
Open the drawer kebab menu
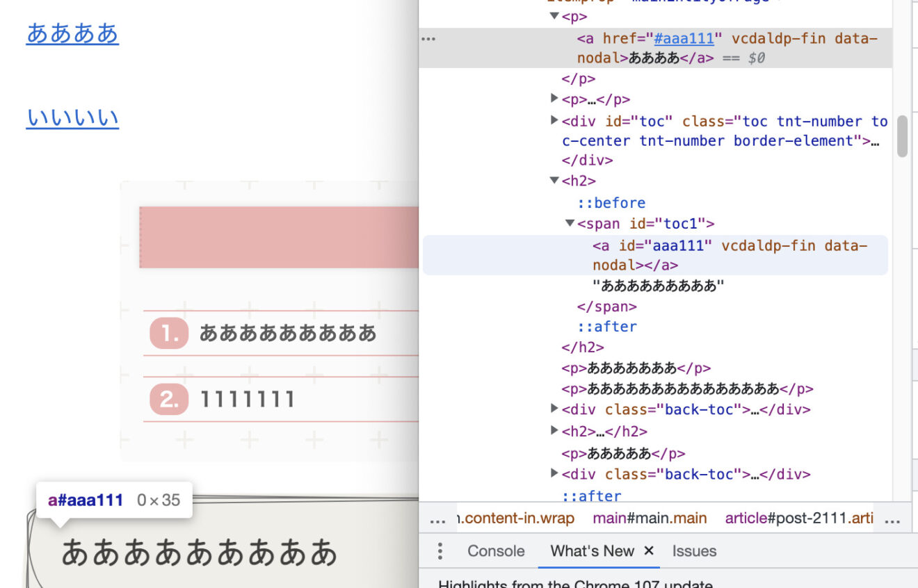pyautogui.click(x=440, y=550)
